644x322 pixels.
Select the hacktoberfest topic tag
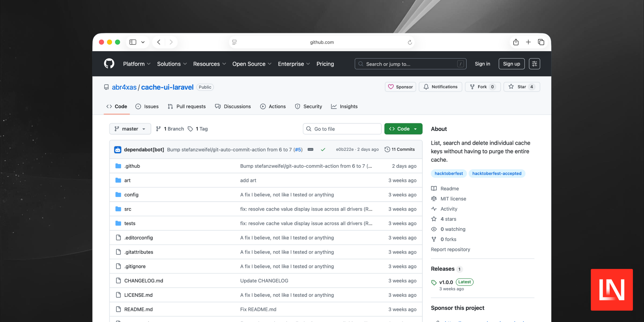tap(448, 174)
